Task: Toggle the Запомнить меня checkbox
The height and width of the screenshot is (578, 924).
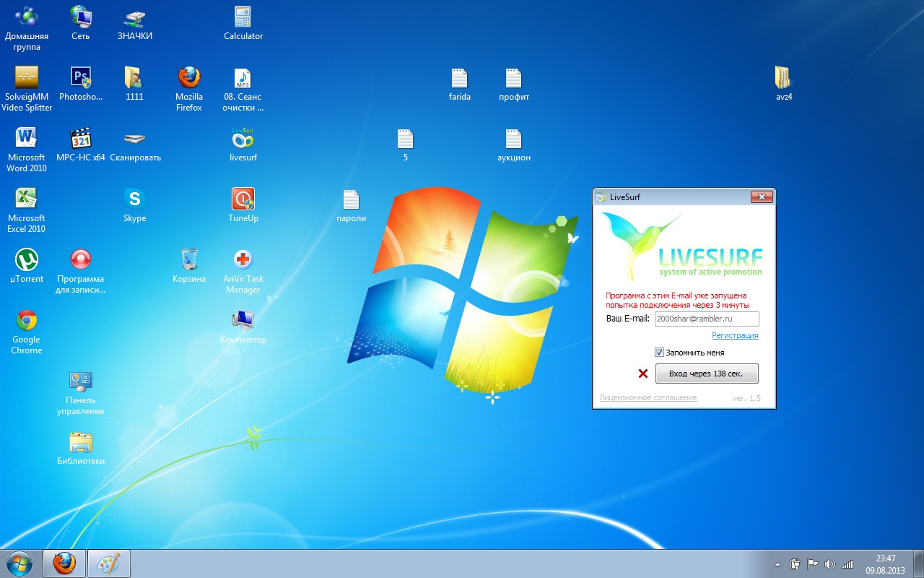Action: (659, 353)
